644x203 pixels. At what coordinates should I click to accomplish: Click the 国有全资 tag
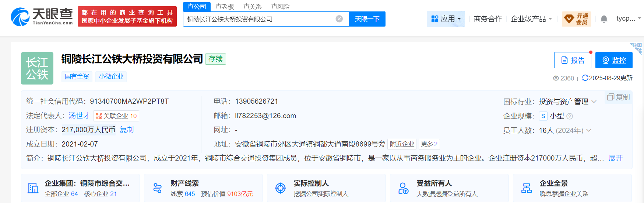click(x=77, y=76)
